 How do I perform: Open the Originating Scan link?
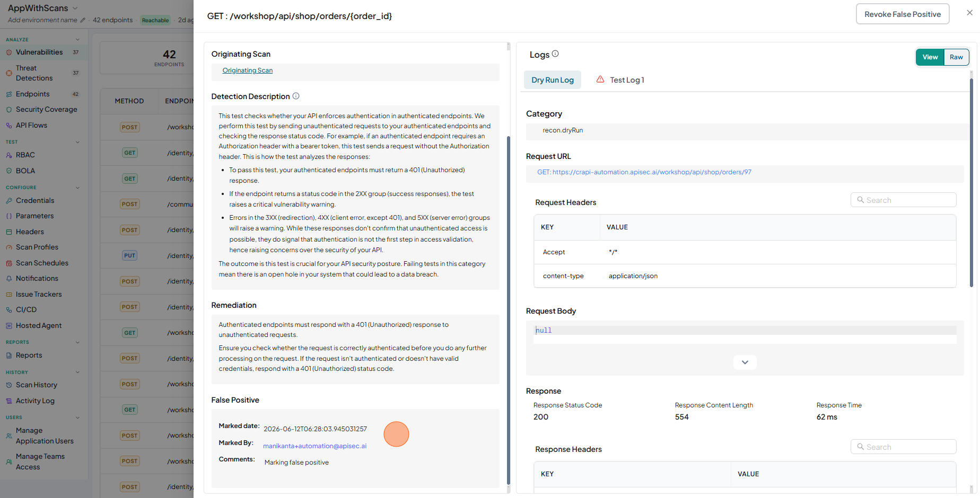point(248,70)
